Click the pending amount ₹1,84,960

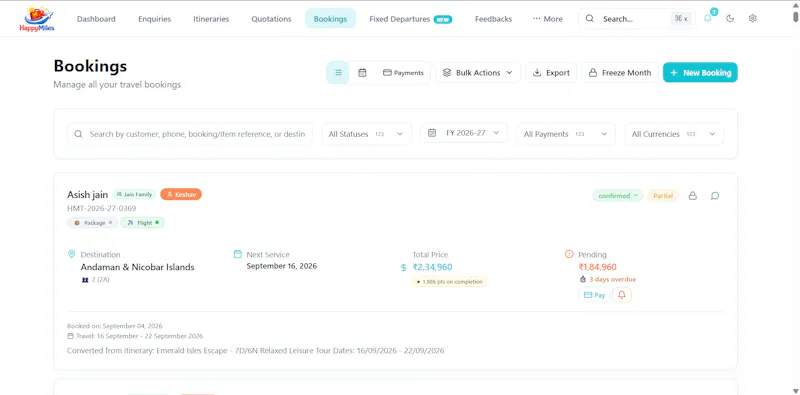597,267
